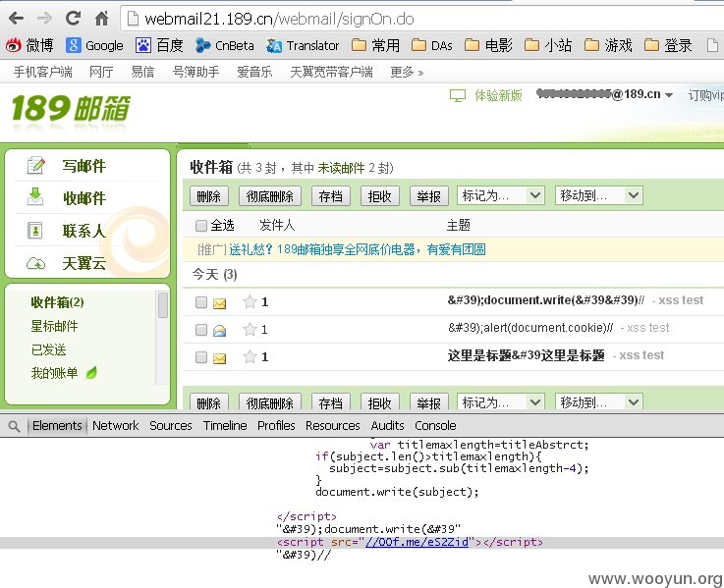Switch to the Timeline DevTools tab
Screen dimensions: 724x588
[x=225, y=425]
